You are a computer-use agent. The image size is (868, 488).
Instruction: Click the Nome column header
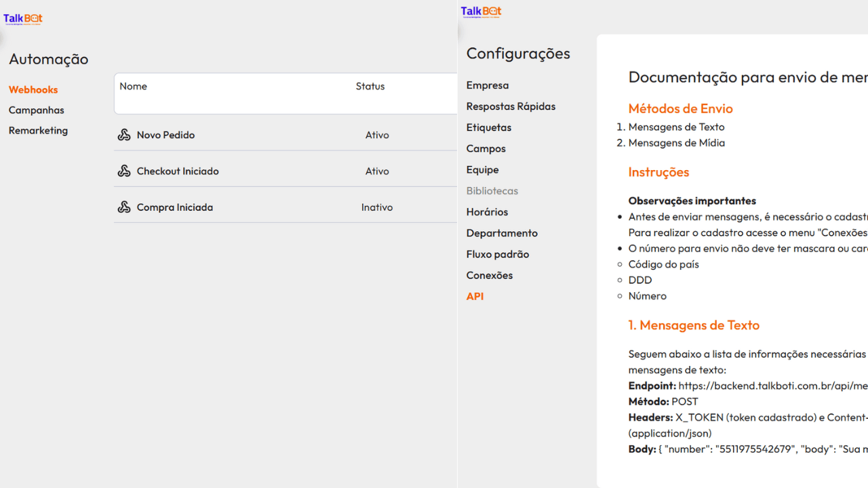pyautogui.click(x=134, y=86)
